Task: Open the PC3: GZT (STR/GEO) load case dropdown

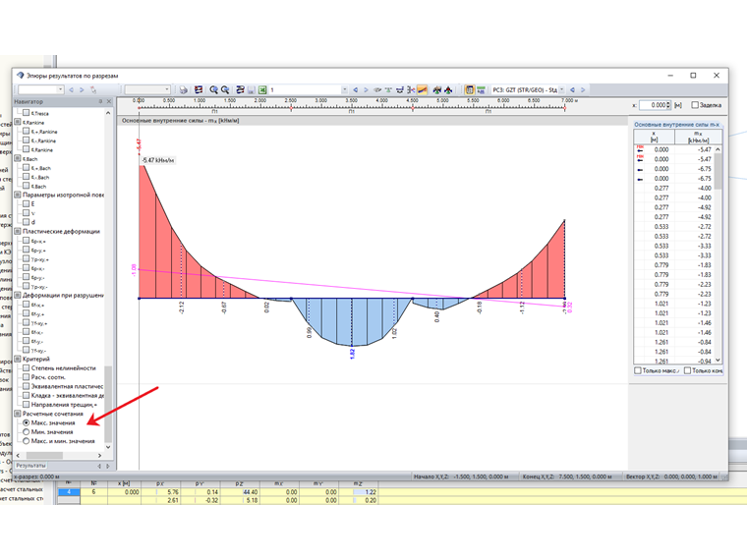Action: [x=561, y=89]
